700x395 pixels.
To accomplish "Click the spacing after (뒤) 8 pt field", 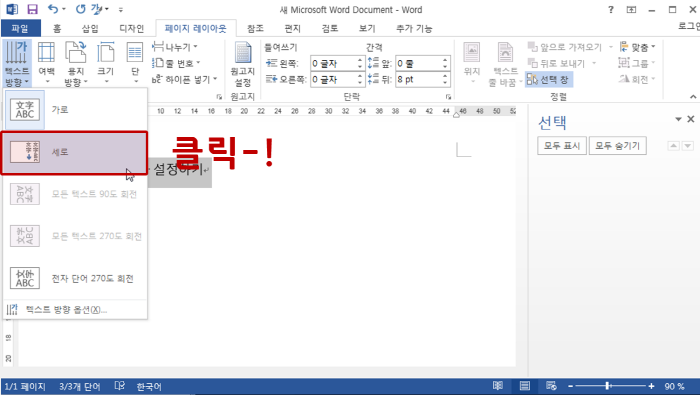I will point(419,80).
